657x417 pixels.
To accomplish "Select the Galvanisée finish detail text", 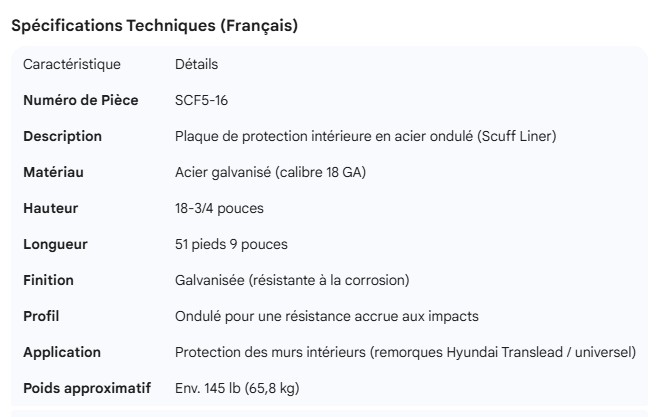I will 292,281.
